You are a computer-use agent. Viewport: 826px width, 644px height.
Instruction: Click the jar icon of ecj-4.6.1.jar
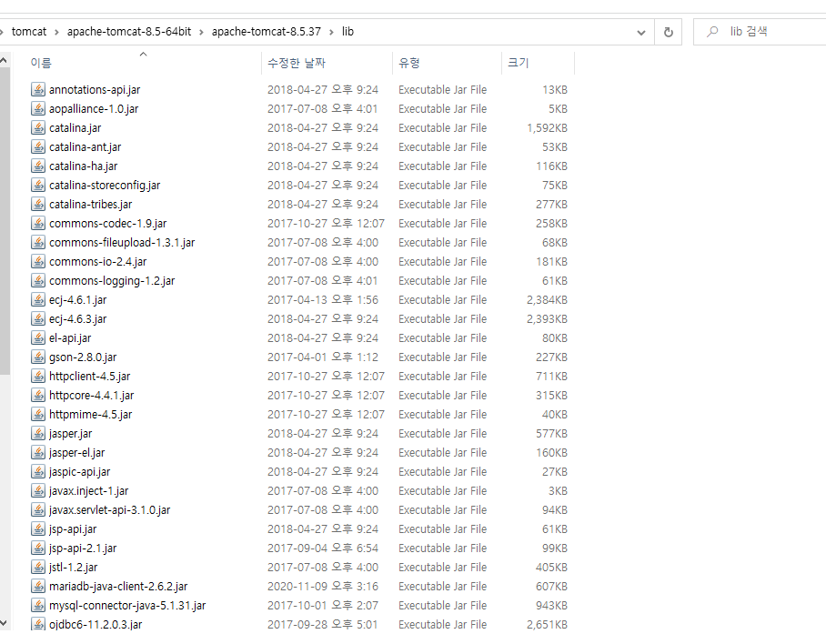pos(38,299)
